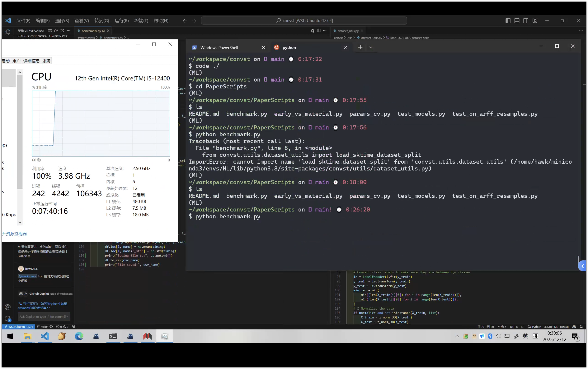Open the terminal new-tab dropdown chevron
Viewport: 588px width, 369px height.
click(371, 47)
